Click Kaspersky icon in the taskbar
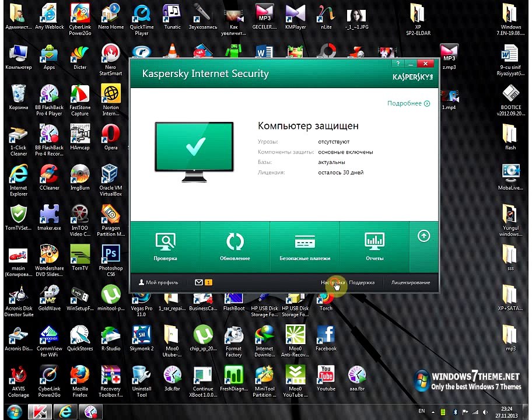 point(40,412)
